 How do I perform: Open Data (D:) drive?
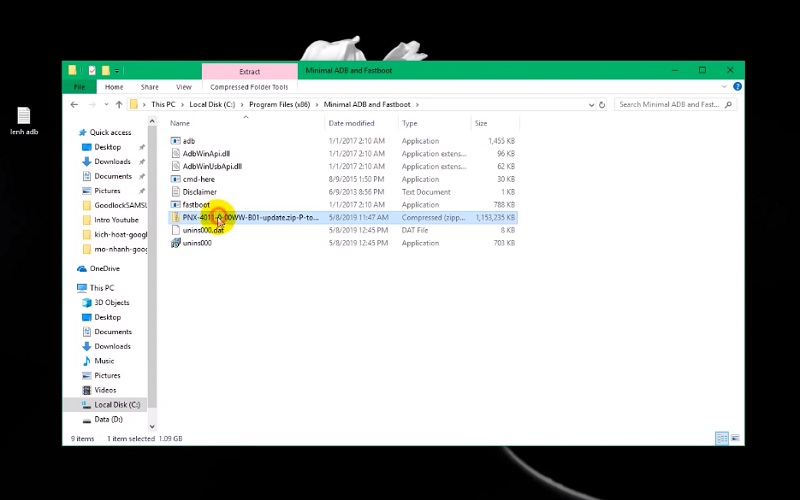pyautogui.click(x=108, y=419)
